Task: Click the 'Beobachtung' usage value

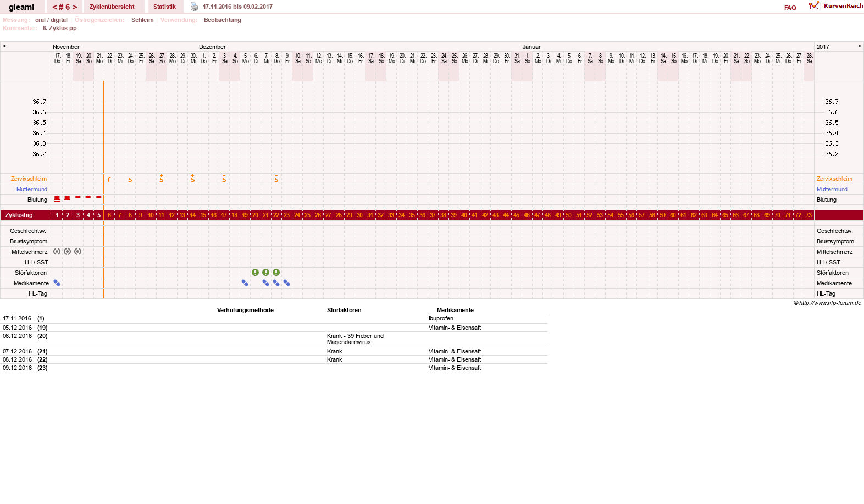Action: (x=222, y=20)
